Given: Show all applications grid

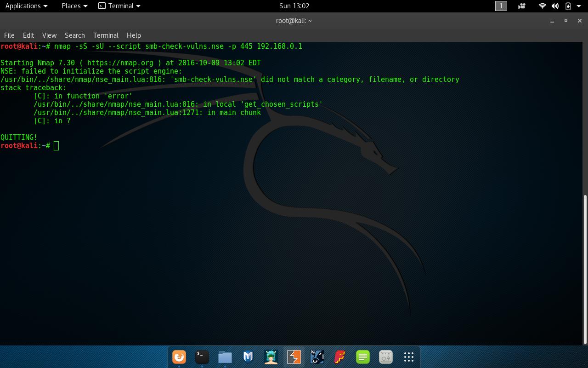Looking at the screenshot, I should [409, 357].
